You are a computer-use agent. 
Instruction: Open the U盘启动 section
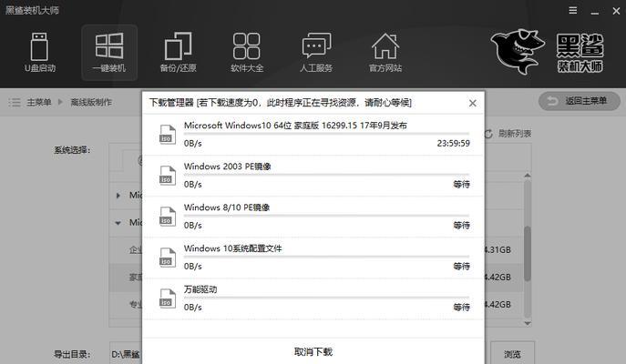tap(39, 53)
